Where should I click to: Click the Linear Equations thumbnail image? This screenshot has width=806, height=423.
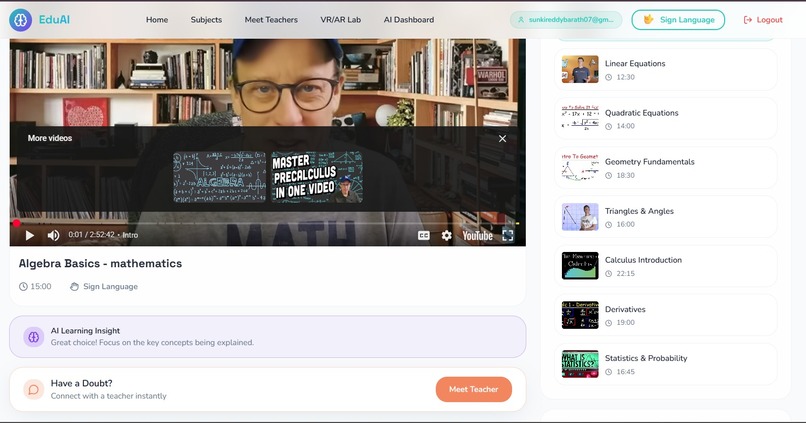coord(580,69)
